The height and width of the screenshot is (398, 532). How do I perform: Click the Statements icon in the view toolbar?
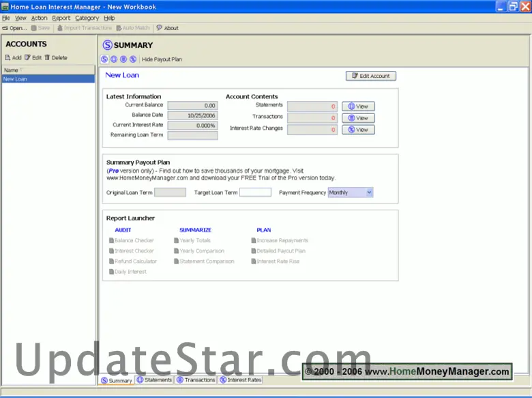(x=114, y=59)
